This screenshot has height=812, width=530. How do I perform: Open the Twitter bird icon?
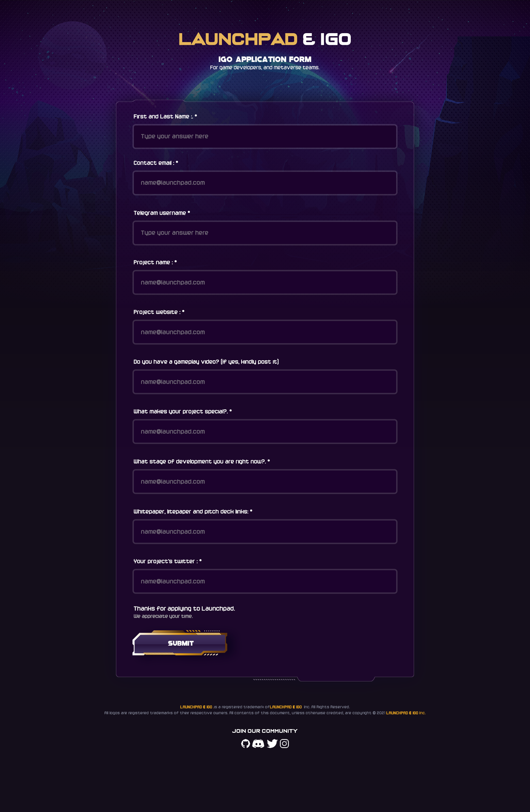click(x=272, y=743)
